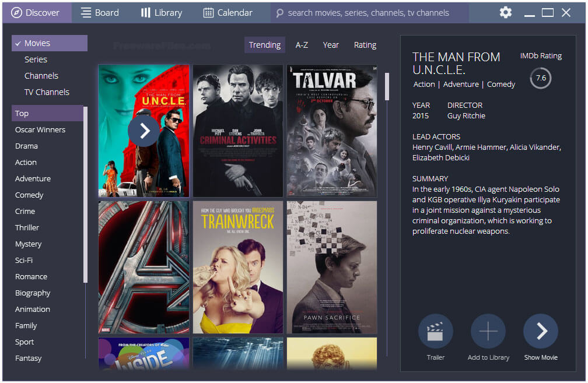Select the Trending sort tab
The image size is (588, 383).
tap(265, 45)
